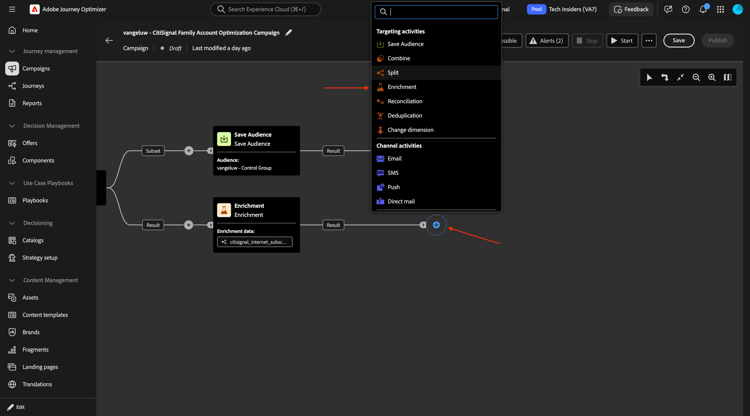The image size is (750, 416).
Task: Open Alerts (2) button
Action: 547,41
